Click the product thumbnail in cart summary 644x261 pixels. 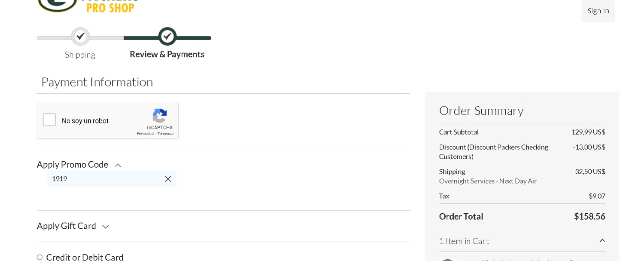[x=447, y=259]
